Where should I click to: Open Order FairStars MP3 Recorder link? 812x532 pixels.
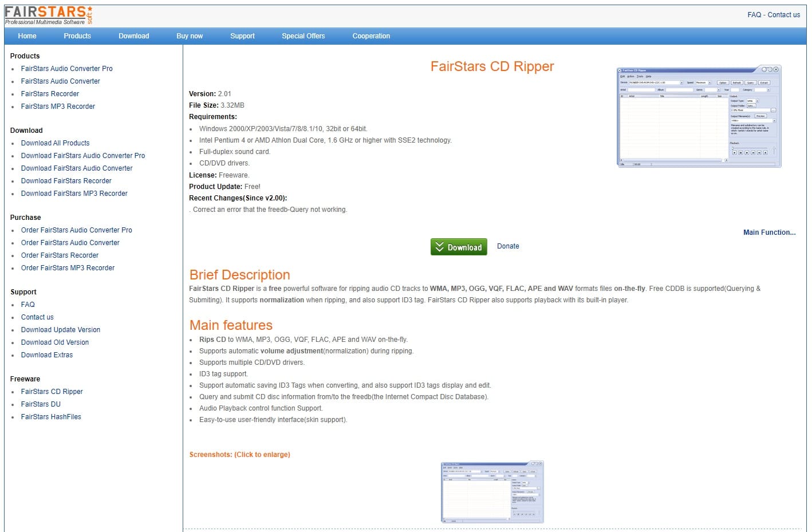68,268
